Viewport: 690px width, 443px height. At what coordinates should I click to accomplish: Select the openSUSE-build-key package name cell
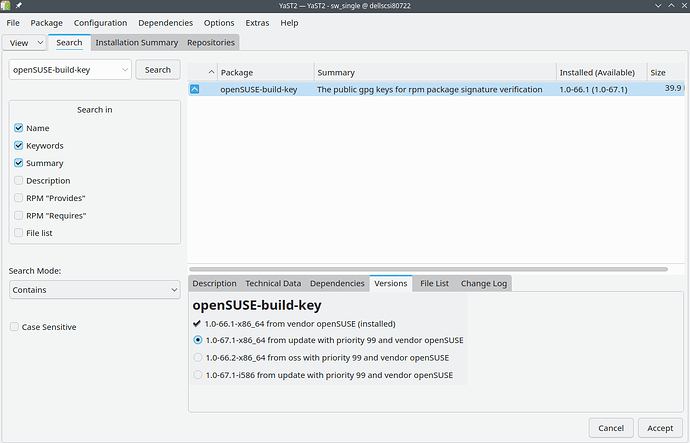[259, 89]
